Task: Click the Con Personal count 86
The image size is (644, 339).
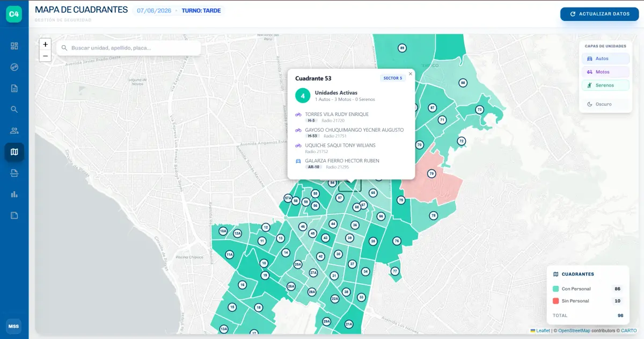Action: 617,289
